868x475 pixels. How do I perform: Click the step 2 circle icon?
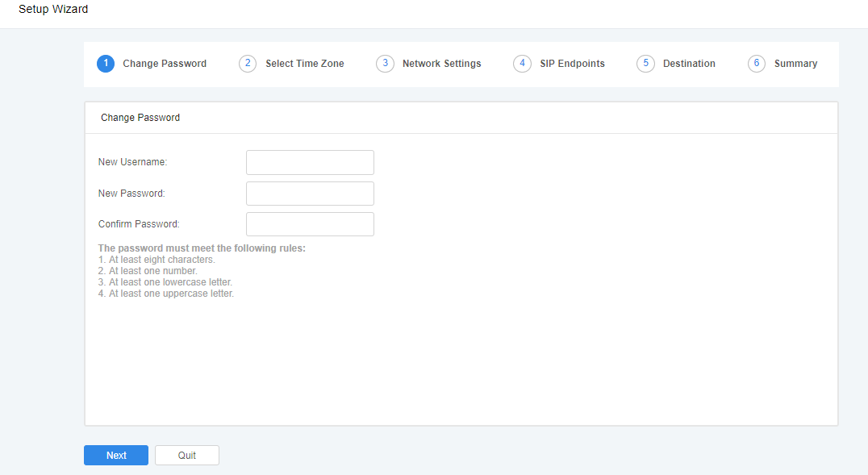pos(248,64)
